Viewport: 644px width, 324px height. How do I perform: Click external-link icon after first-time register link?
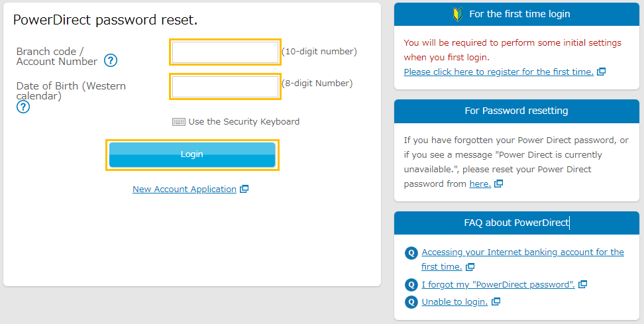(602, 72)
